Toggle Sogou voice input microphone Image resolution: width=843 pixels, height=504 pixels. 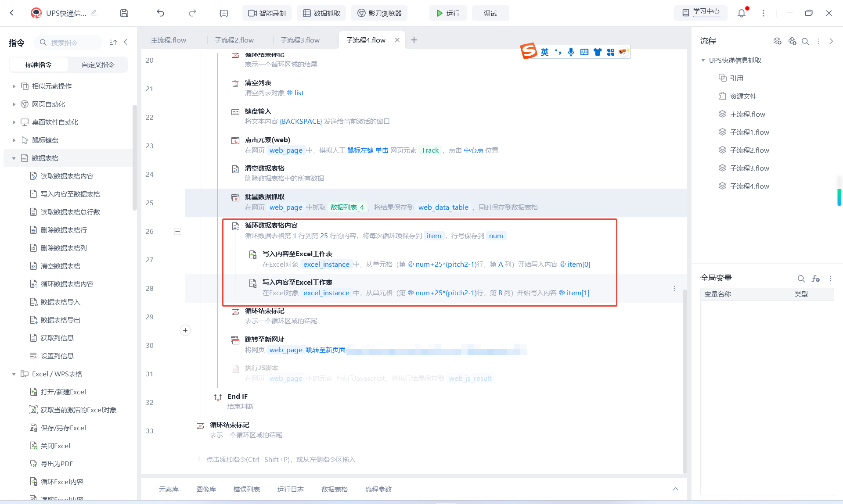tap(571, 52)
